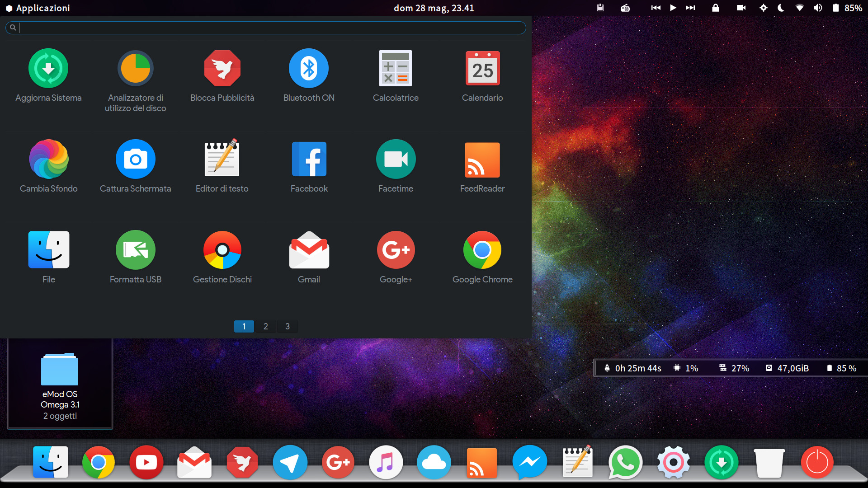Skip to previous track in top panel

(656, 8)
